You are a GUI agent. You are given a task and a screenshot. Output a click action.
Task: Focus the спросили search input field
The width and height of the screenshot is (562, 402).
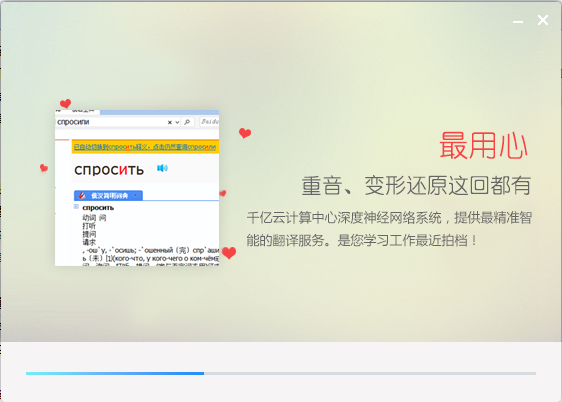point(111,122)
